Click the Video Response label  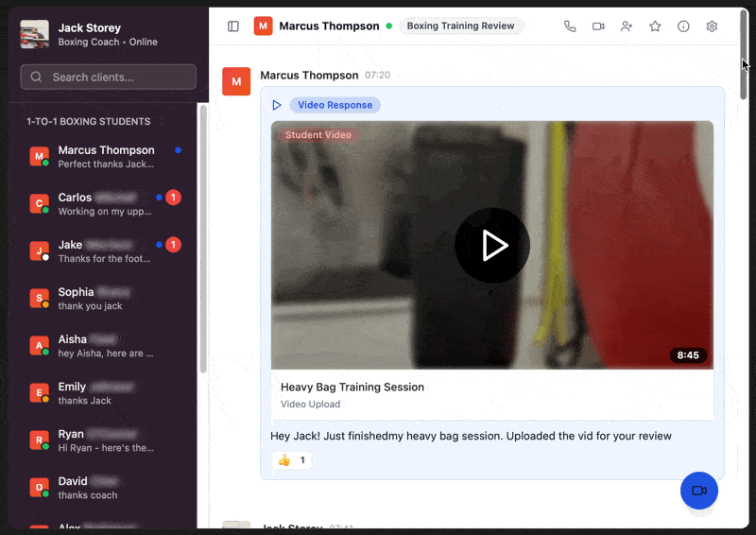[335, 106]
